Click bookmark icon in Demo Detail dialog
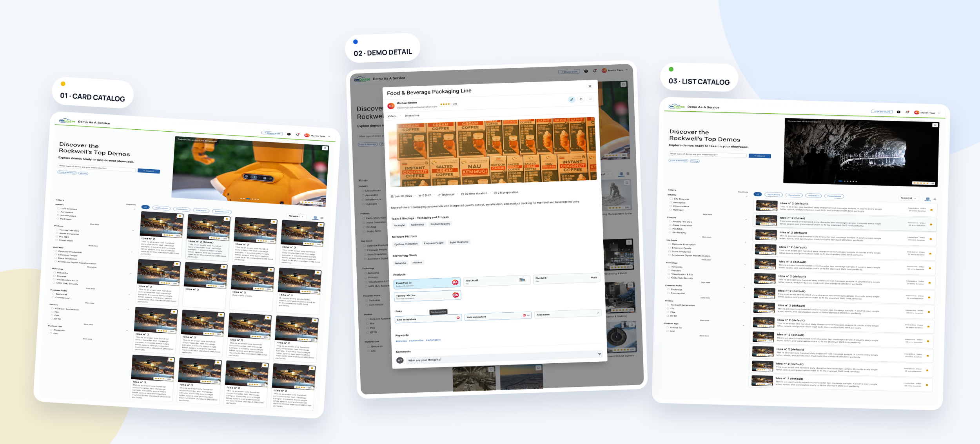The width and height of the screenshot is (980, 444). tap(581, 99)
